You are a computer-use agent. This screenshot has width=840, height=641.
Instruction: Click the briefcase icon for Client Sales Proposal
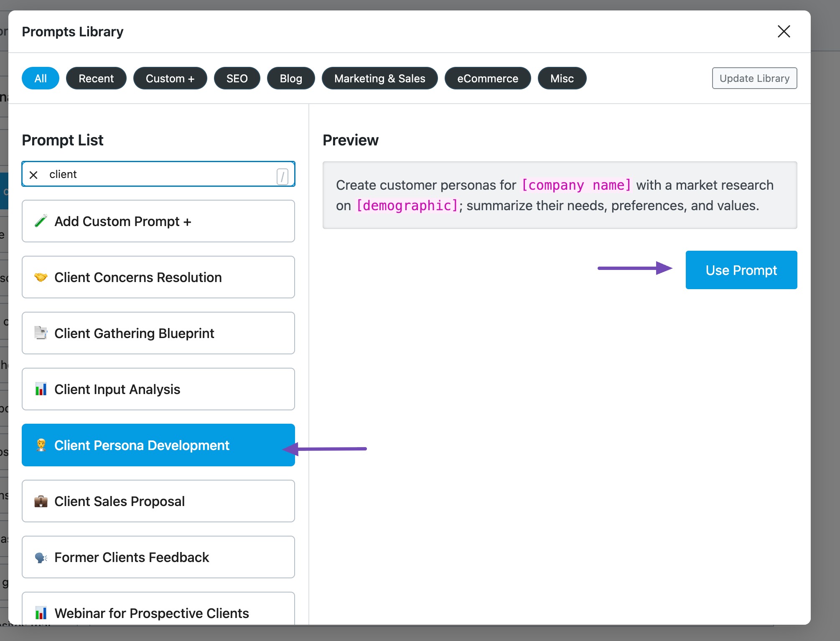(x=41, y=501)
